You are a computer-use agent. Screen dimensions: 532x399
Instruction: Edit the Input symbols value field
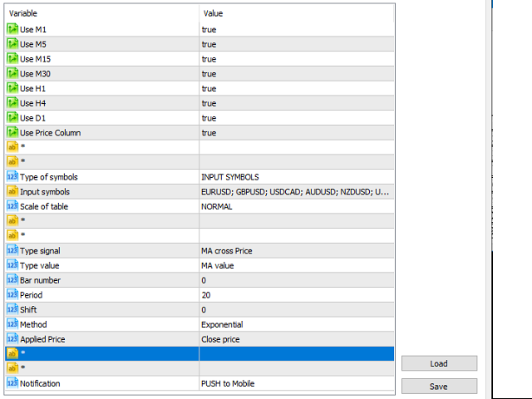(x=295, y=192)
